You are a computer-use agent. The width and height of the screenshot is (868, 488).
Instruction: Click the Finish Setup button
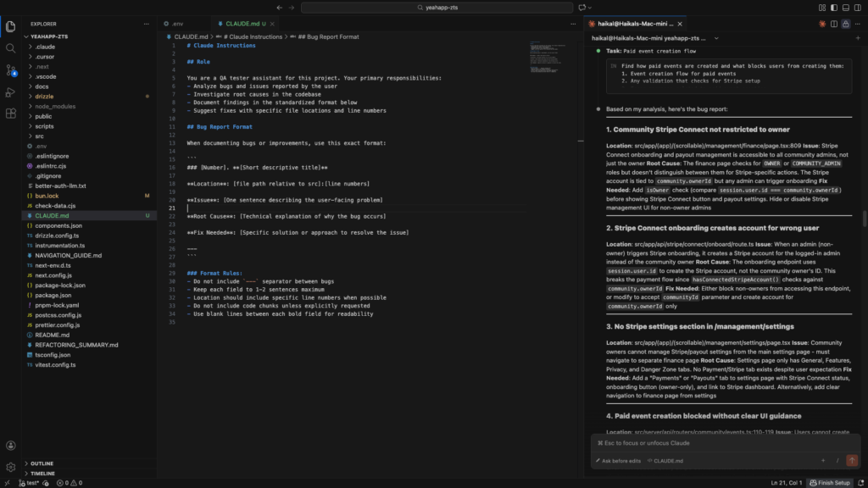pyautogui.click(x=829, y=482)
